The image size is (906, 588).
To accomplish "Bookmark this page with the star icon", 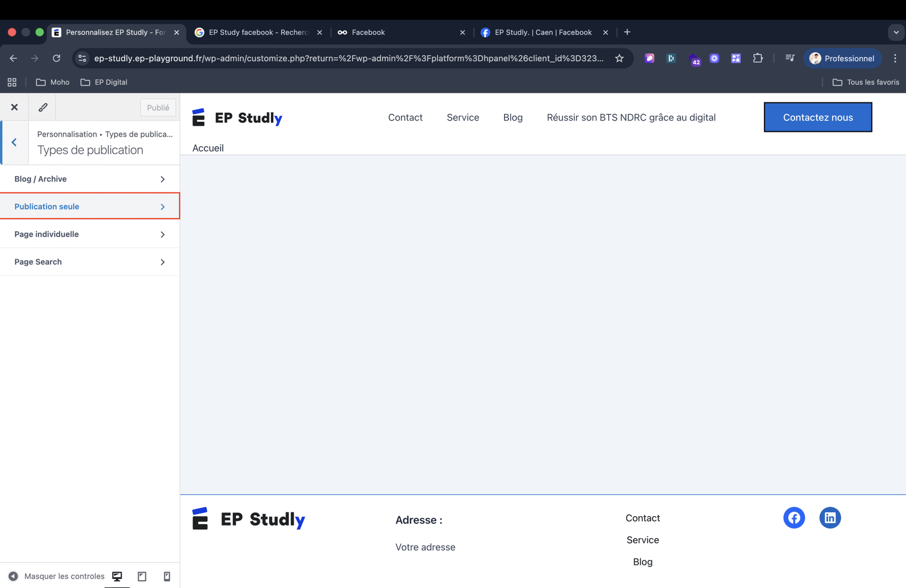I will pyautogui.click(x=619, y=58).
